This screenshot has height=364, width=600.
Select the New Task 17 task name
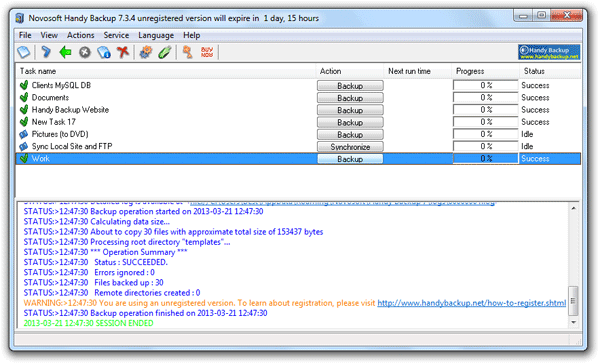[x=54, y=122]
